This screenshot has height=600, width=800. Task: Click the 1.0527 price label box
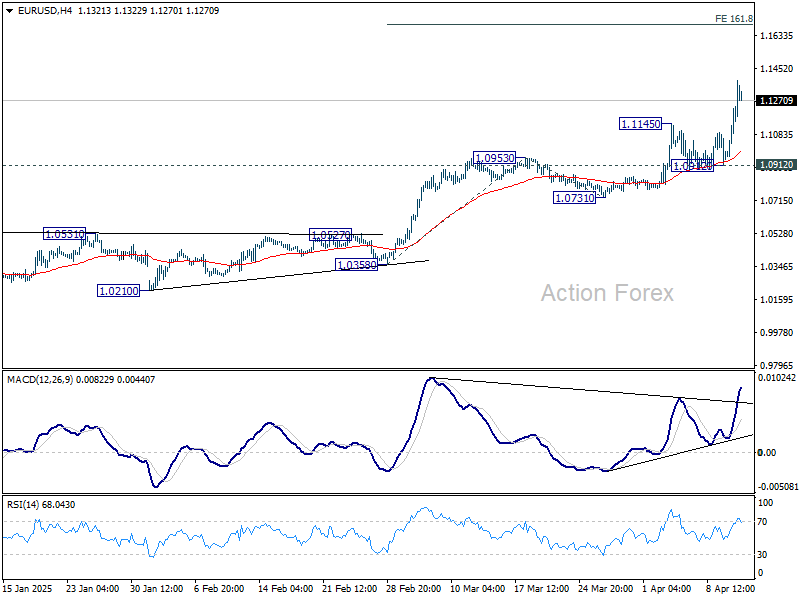click(330, 234)
